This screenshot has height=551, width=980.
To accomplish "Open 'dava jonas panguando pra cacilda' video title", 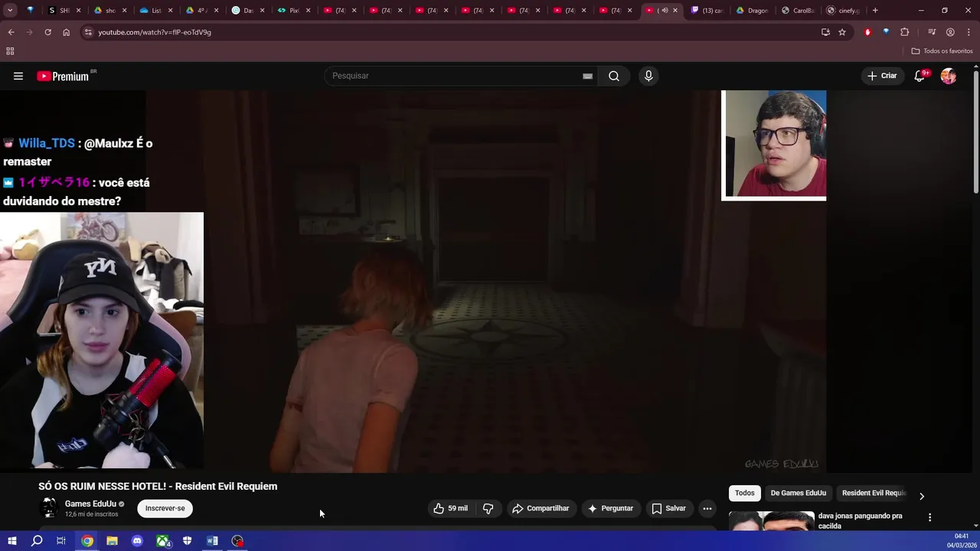I will 860,520.
